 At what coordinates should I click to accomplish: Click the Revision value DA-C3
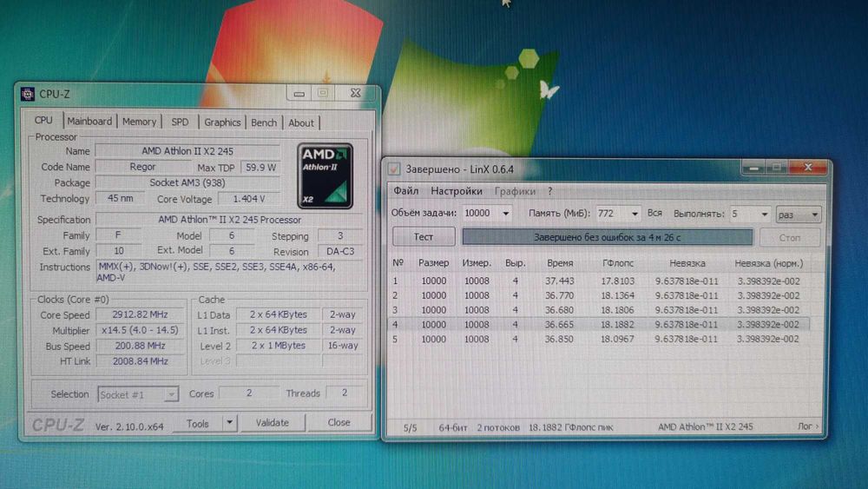340,251
